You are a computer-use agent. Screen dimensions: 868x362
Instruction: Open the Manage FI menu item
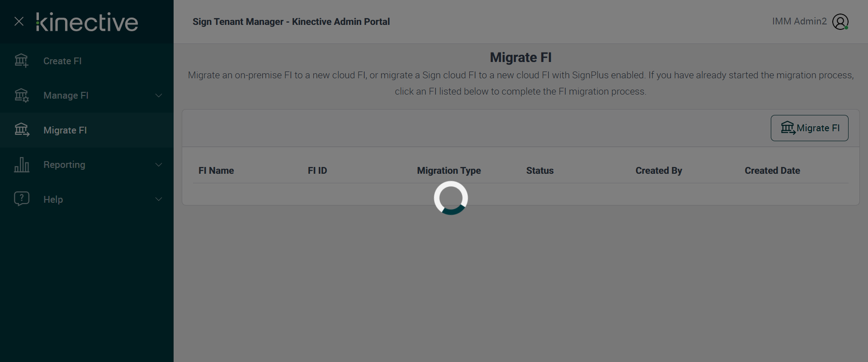(x=87, y=95)
